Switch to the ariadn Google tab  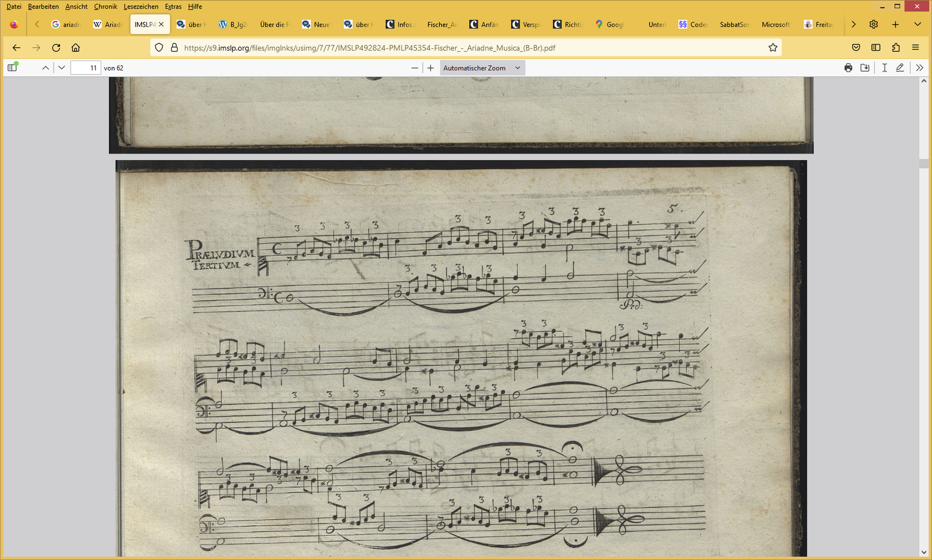pos(66,24)
